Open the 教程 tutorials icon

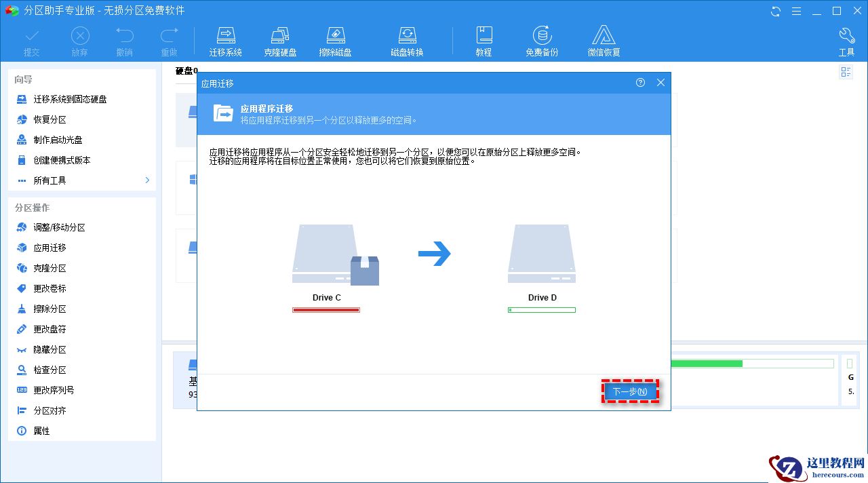pos(484,39)
